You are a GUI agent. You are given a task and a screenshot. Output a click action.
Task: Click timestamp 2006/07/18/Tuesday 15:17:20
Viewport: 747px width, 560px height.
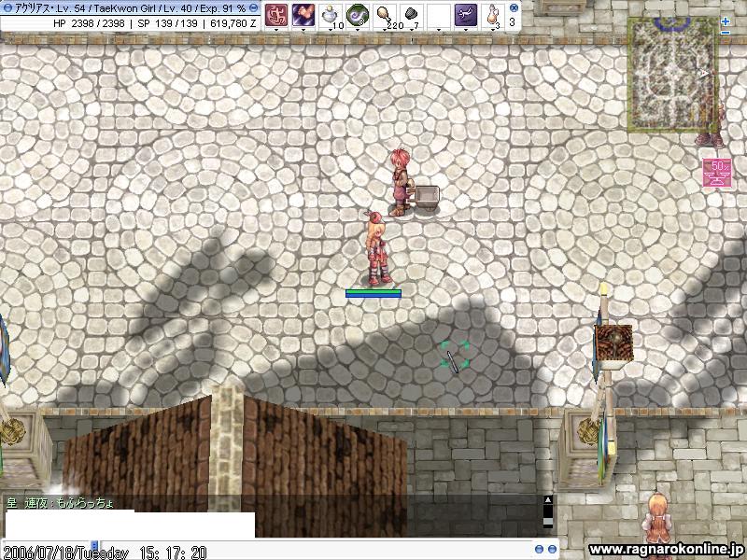(105, 553)
